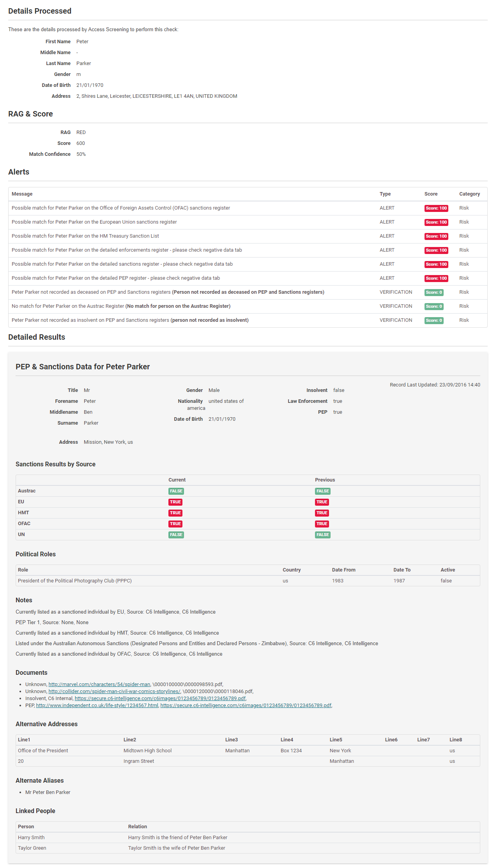Open the collider.com civil war storylines link
This screenshot has width=497, height=868.
(x=114, y=691)
